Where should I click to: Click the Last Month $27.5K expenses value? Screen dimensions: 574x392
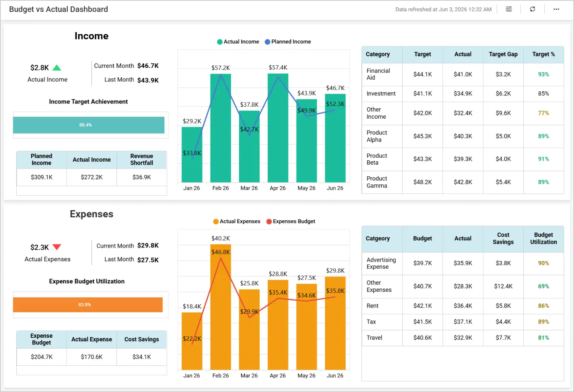[148, 260]
